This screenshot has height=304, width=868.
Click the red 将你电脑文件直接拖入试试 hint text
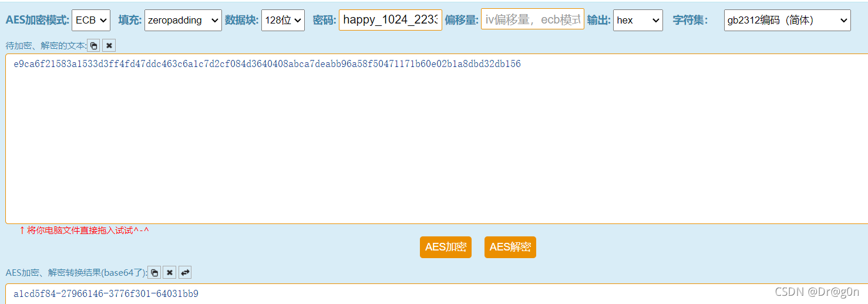point(84,230)
